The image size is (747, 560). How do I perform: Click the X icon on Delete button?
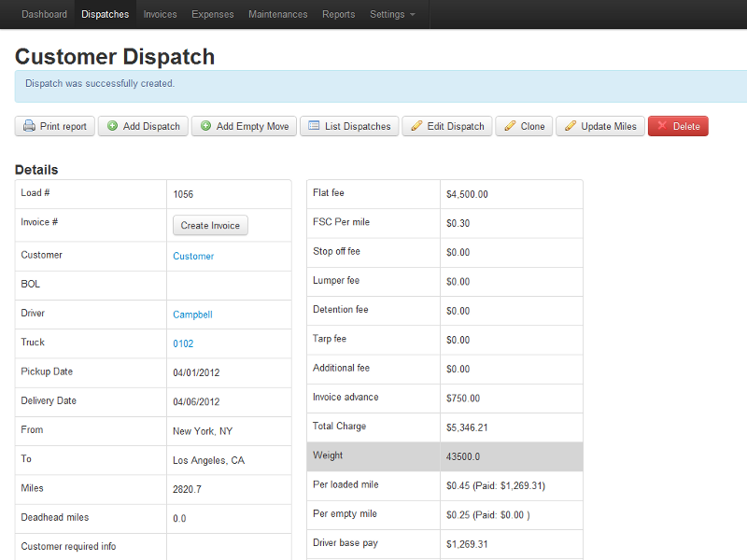662,126
